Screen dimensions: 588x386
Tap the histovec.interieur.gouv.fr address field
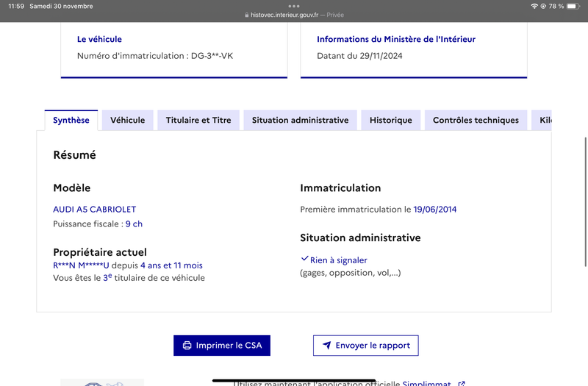tap(294, 15)
